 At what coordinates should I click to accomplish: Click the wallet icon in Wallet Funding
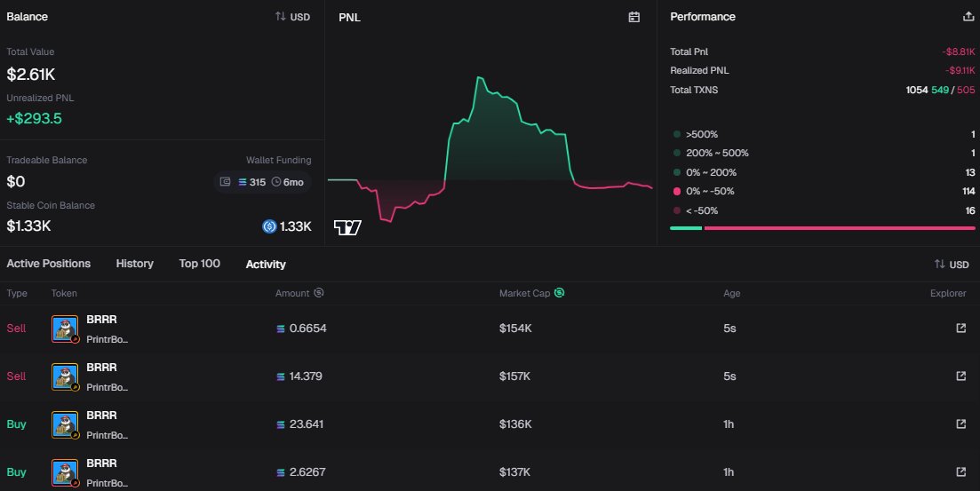pos(225,182)
